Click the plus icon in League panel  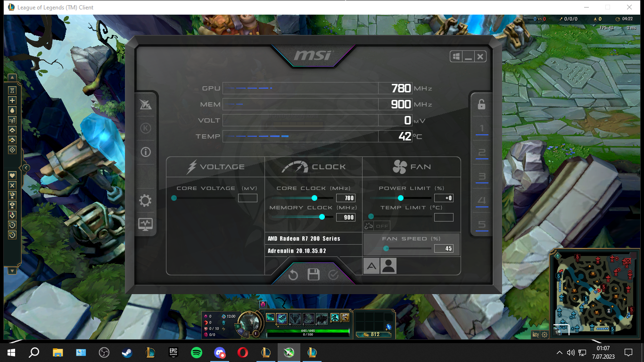click(12, 100)
